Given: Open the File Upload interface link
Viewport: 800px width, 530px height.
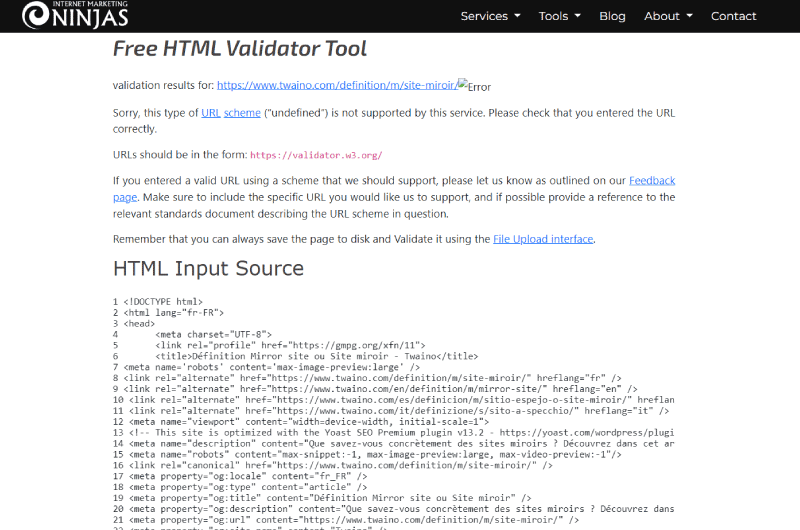Looking at the screenshot, I should tap(543, 239).
